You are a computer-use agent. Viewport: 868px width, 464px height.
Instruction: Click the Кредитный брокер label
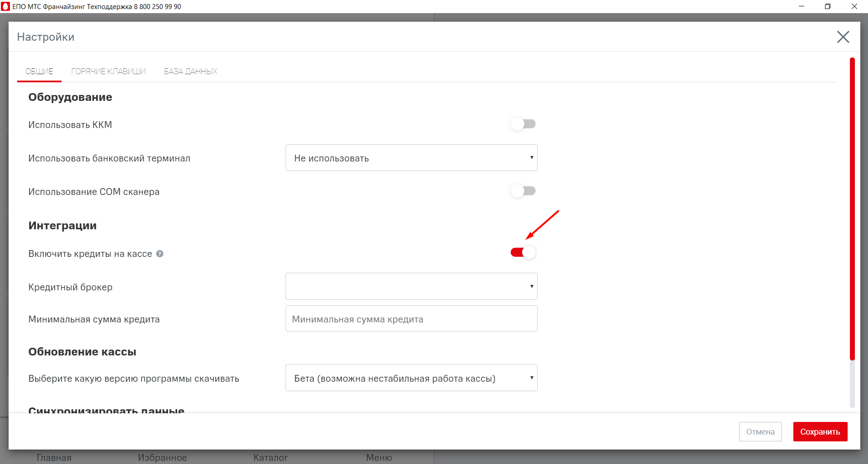(x=70, y=287)
